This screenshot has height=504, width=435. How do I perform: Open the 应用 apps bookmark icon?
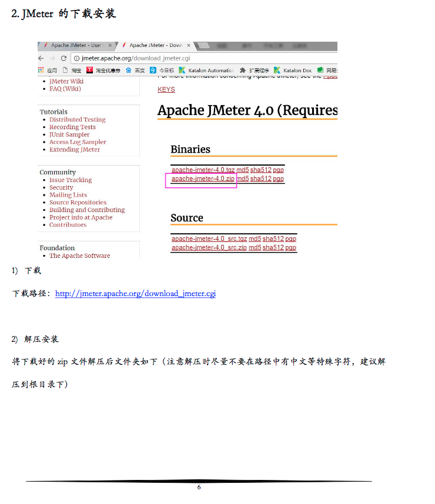pyautogui.click(x=41, y=70)
